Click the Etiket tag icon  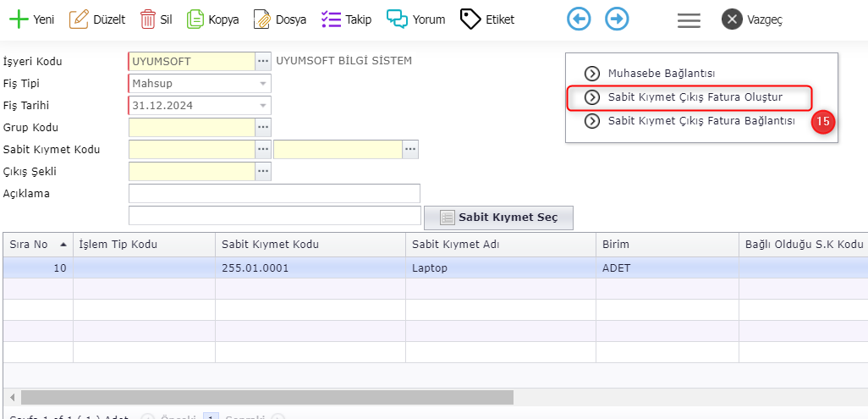pyautogui.click(x=470, y=19)
